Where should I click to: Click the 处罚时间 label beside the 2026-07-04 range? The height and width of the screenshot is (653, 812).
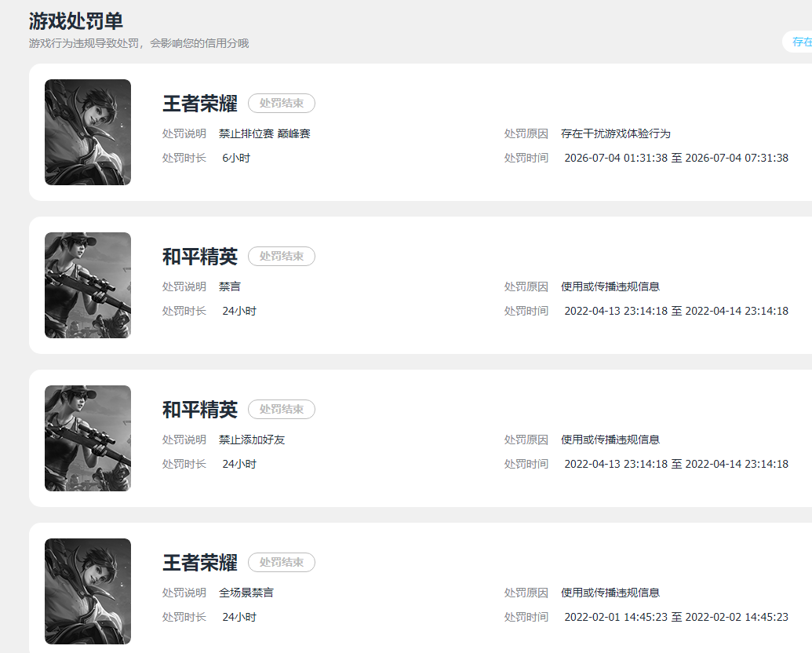(x=526, y=158)
